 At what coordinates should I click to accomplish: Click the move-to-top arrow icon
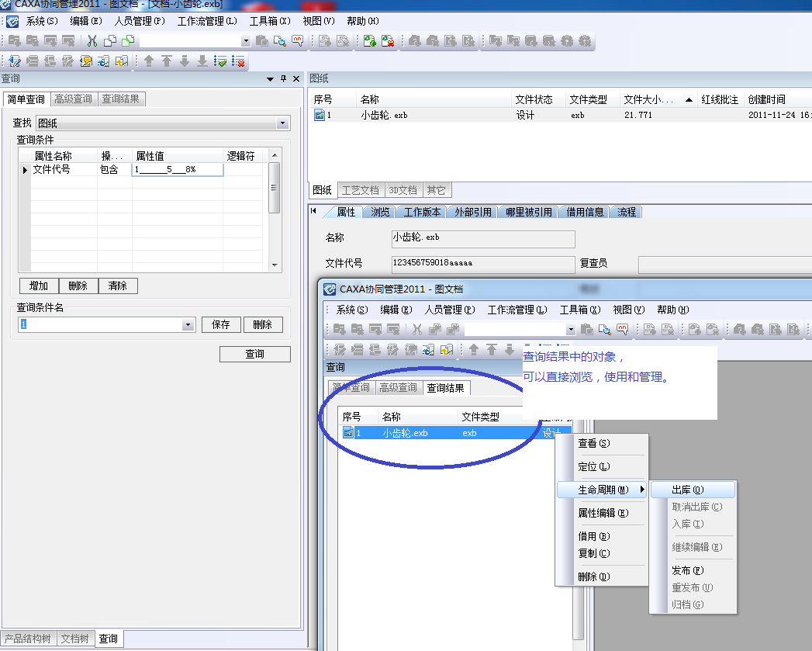tap(166, 61)
